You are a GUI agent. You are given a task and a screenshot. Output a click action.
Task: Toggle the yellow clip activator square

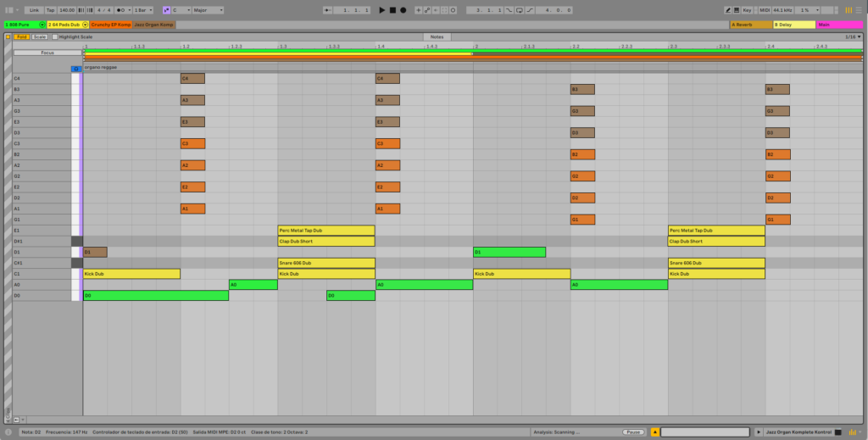pyautogui.click(x=8, y=36)
